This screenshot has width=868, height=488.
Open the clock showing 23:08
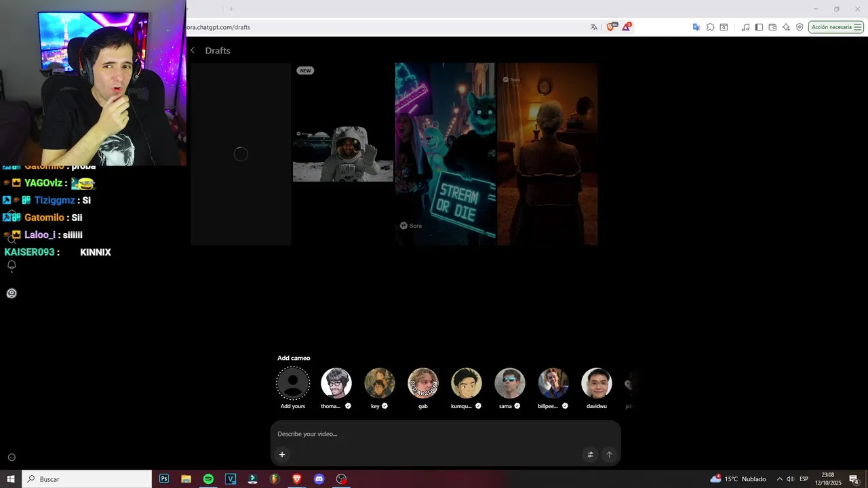(828, 479)
